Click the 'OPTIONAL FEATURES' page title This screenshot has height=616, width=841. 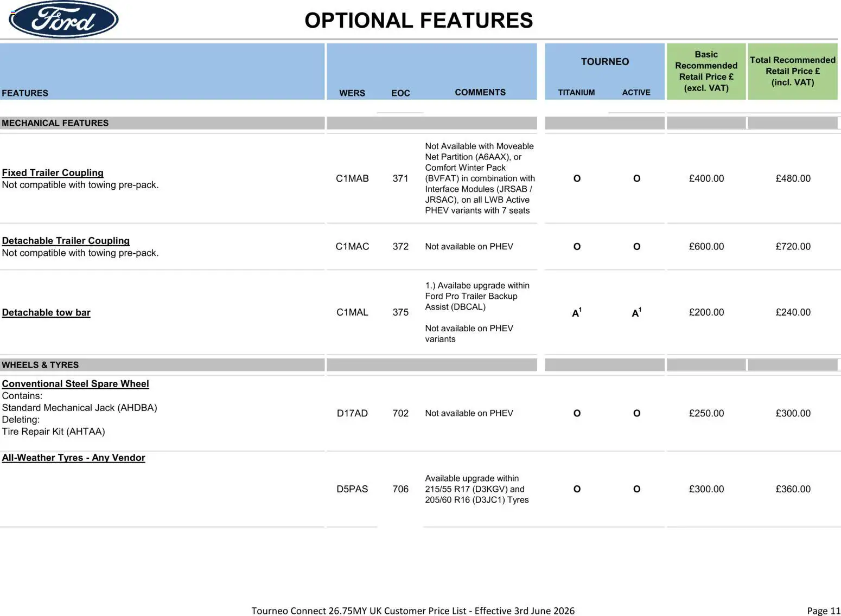coord(418,21)
